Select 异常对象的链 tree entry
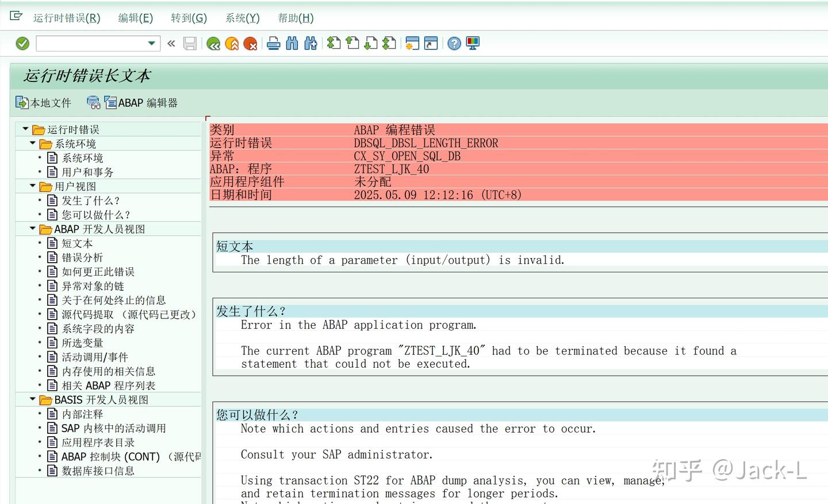The image size is (828, 504). tap(93, 286)
